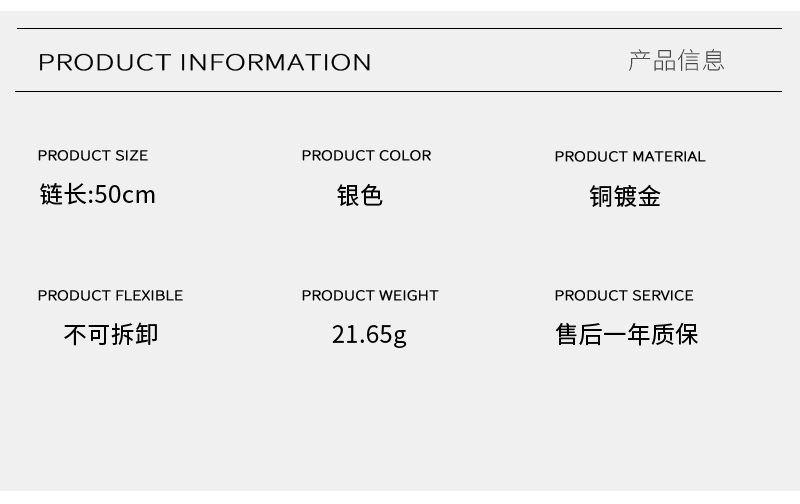This screenshot has height=504, width=800.
Task: Click the PRODUCT SIZE label
Action: tap(92, 155)
